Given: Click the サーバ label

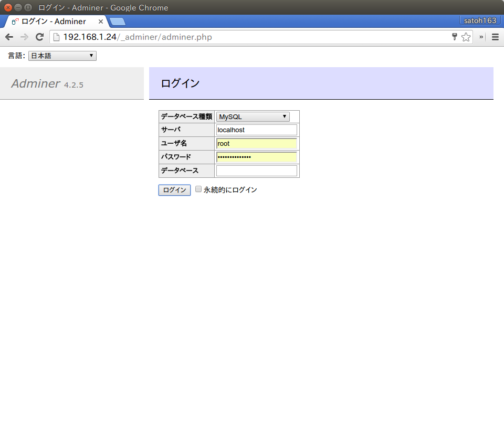Looking at the screenshot, I should tap(171, 130).
